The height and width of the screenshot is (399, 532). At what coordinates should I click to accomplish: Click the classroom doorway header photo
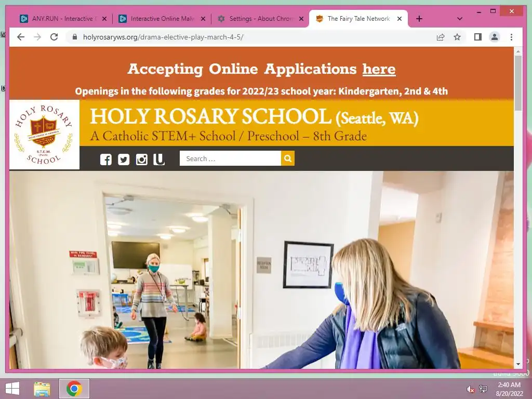[x=261, y=270]
